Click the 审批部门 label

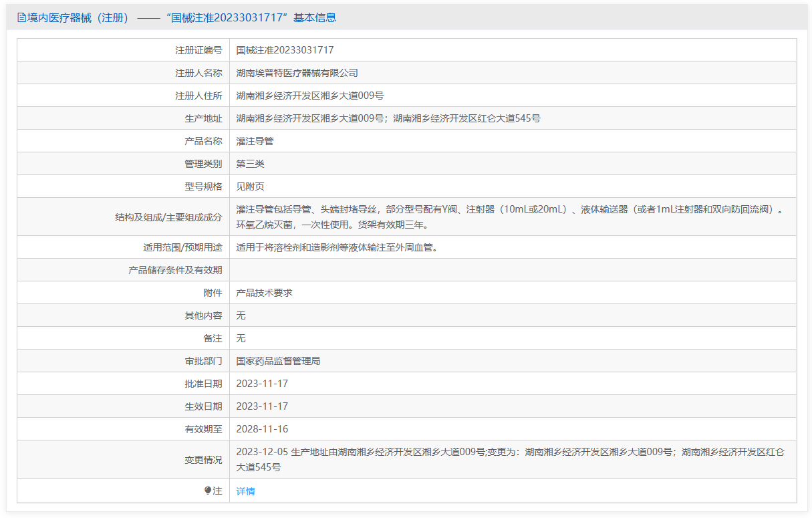[x=203, y=361]
